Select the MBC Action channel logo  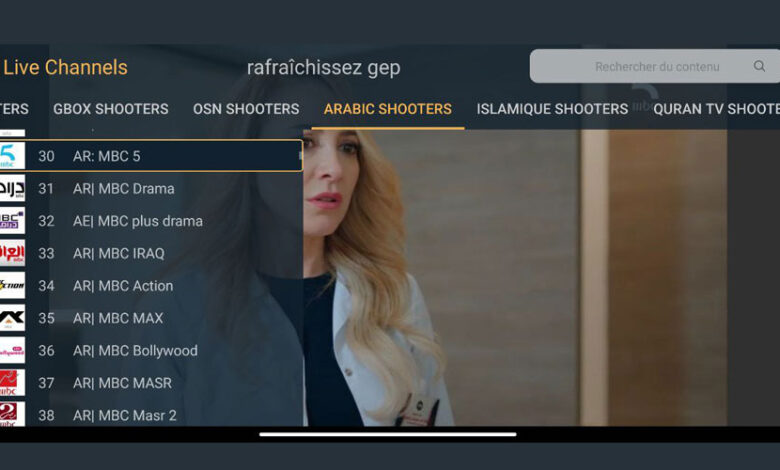pyautogui.click(x=12, y=285)
